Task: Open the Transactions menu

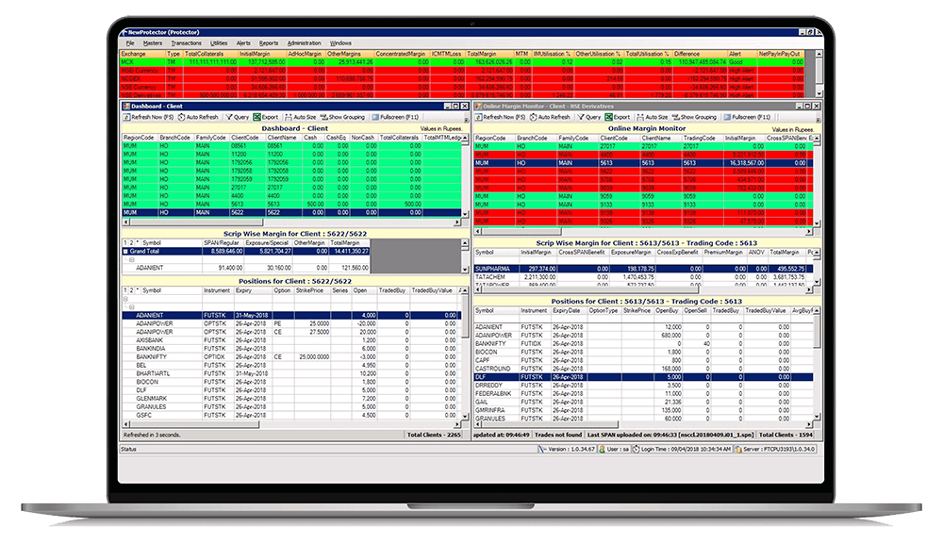Action: click(186, 43)
